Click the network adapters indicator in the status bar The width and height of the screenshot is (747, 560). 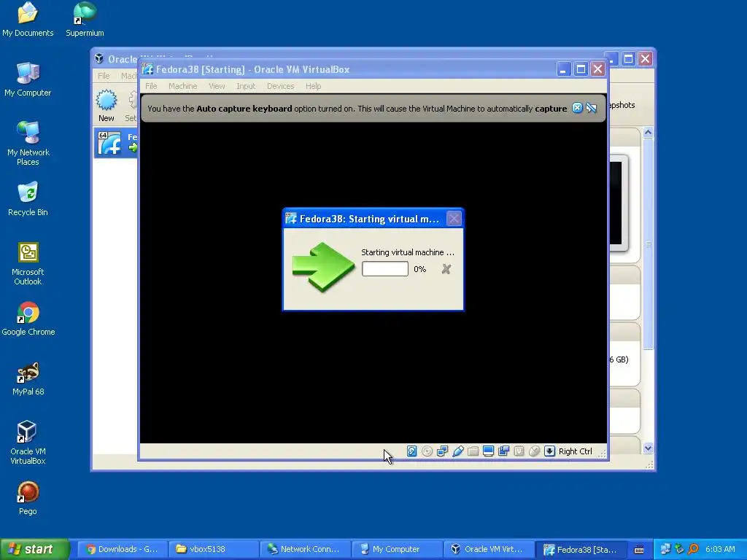[x=443, y=451]
